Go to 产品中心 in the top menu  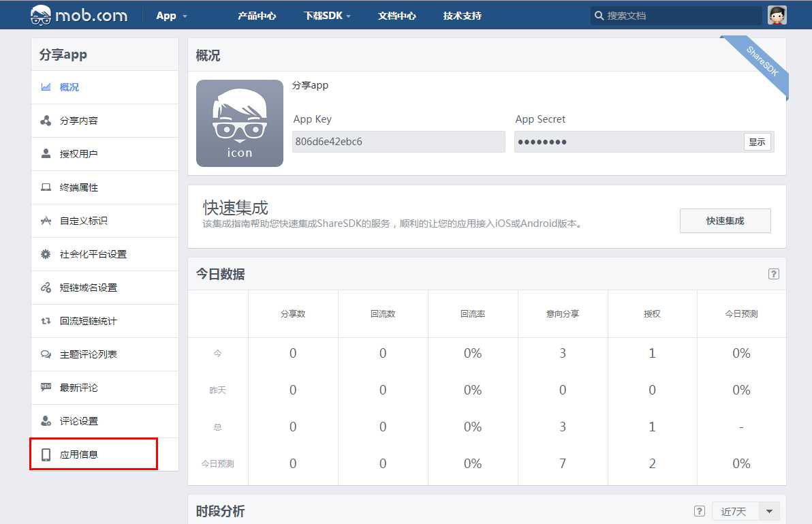pyautogui.click(x=257, y=15)
